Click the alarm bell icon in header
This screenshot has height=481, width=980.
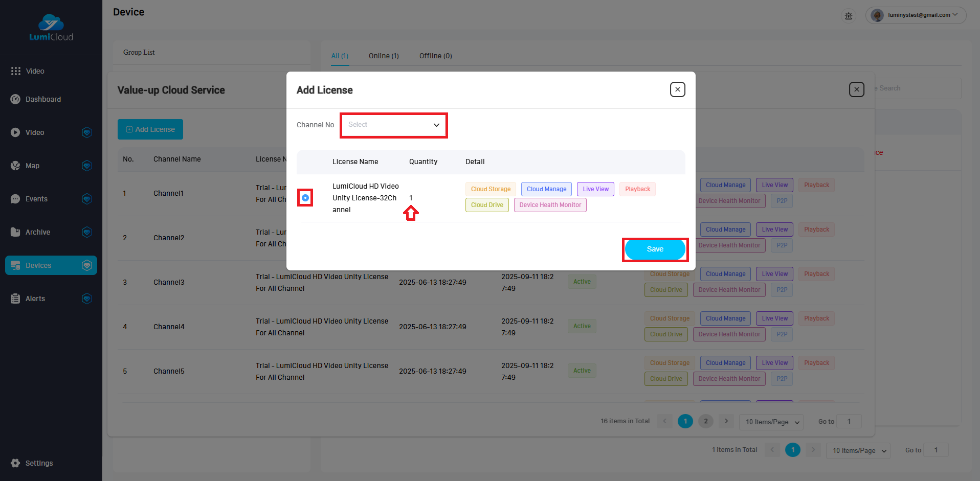849,15
